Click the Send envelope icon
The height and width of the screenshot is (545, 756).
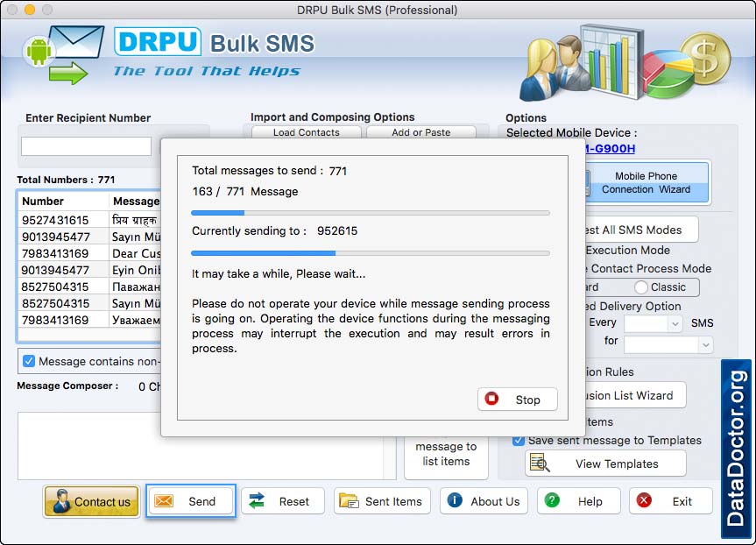[164, 501]
